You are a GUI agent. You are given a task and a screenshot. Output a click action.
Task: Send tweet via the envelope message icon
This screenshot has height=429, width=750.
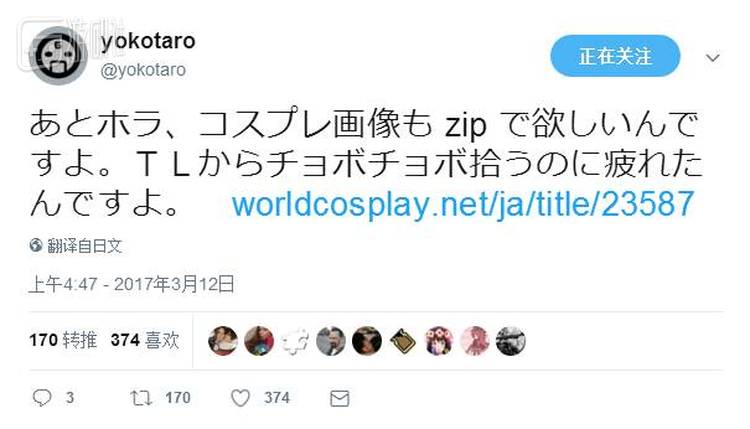[x=340, y=398]
